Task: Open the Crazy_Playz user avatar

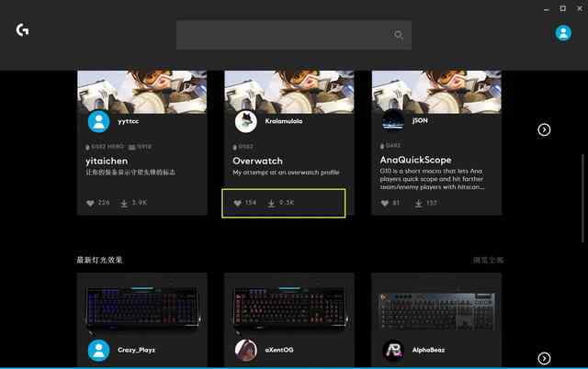Action: [x=98, y=351]
